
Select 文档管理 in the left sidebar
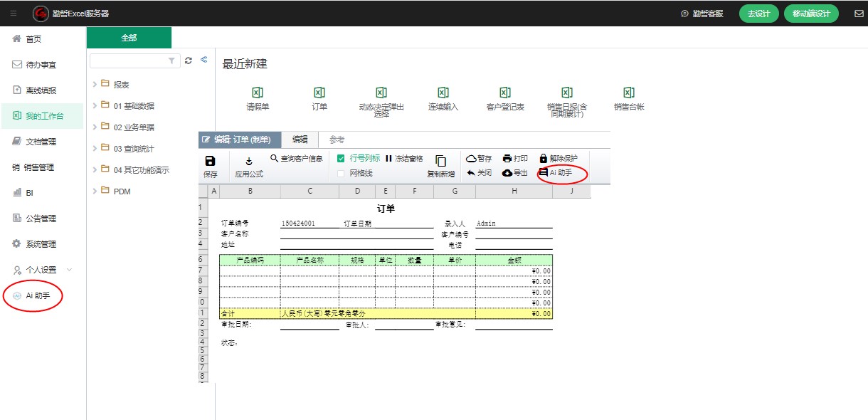[41, 142]
